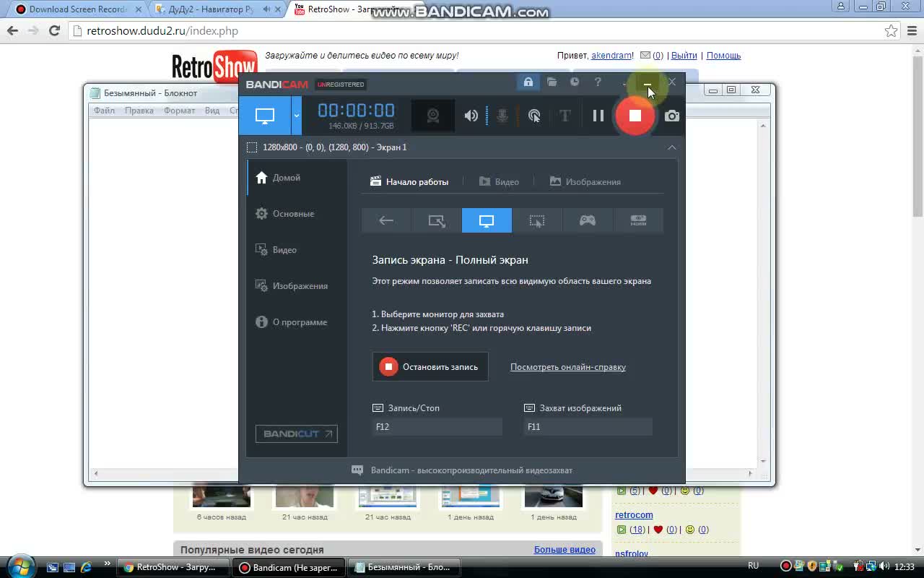
Task: Open the Больше видео link
Action: pos(565,550)
